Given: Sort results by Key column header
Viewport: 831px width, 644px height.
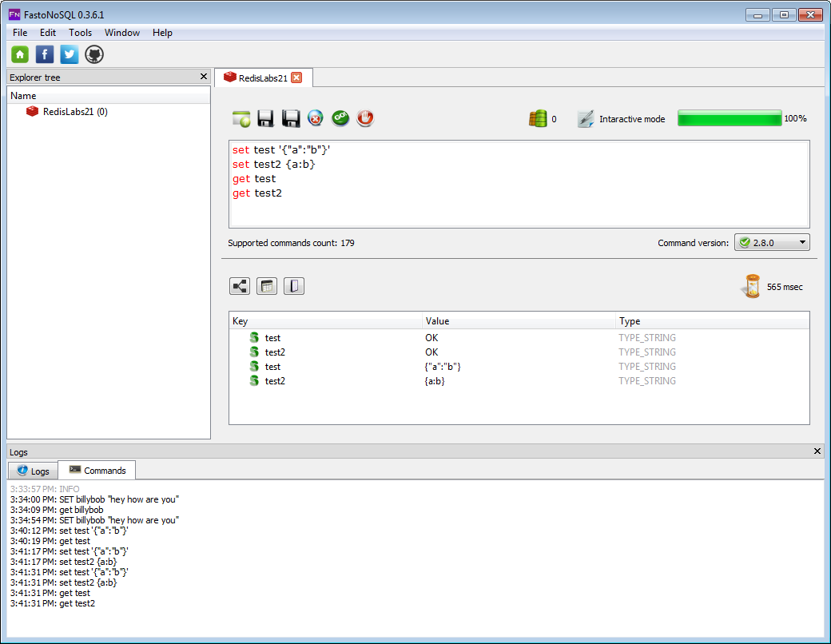Looking at the screenshot, I should (x=325, y=320).
